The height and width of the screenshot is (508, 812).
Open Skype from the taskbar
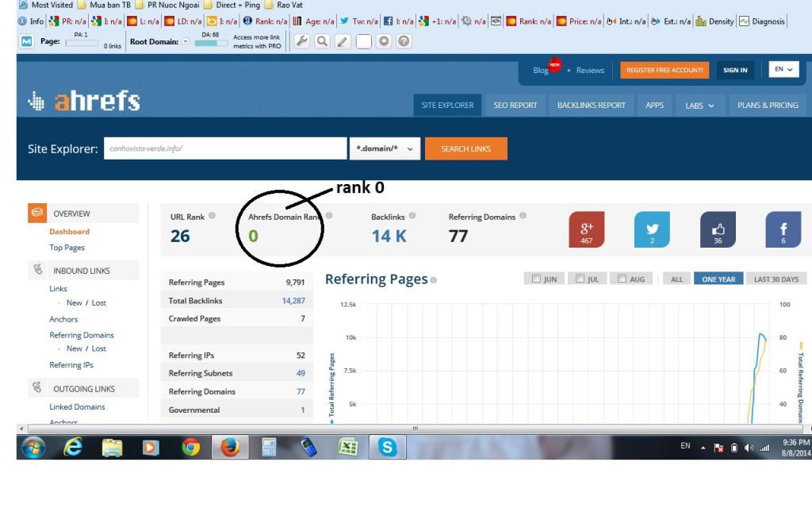point(387,447)
